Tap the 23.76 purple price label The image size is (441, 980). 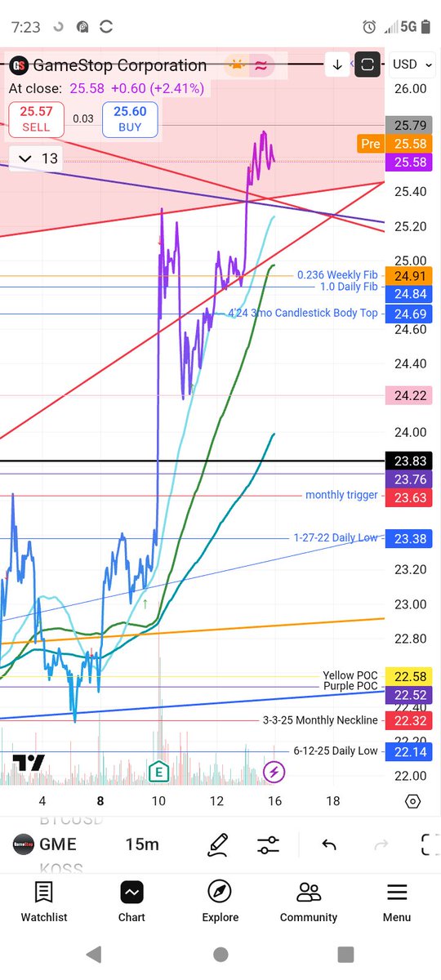(410, 479)
